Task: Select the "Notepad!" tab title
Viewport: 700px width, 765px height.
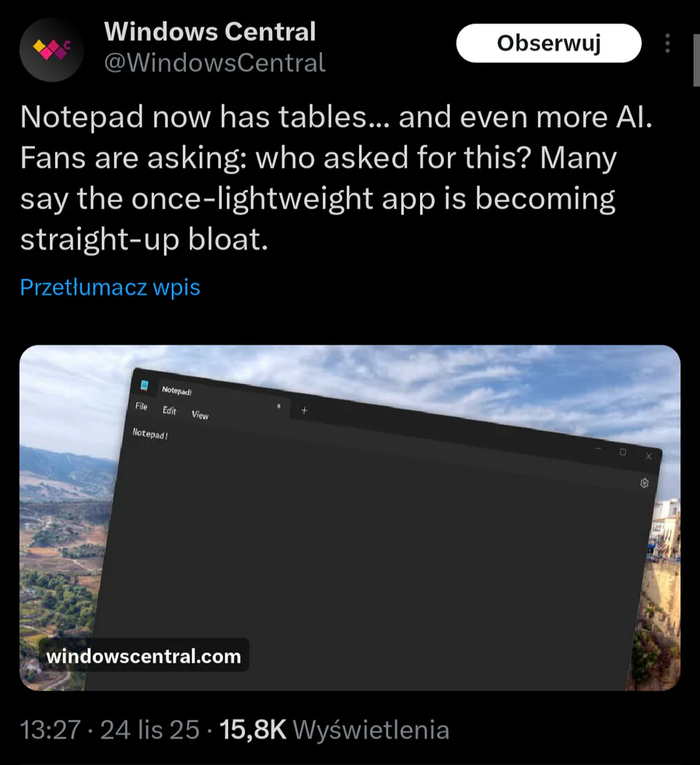Action: click(177, 390)
